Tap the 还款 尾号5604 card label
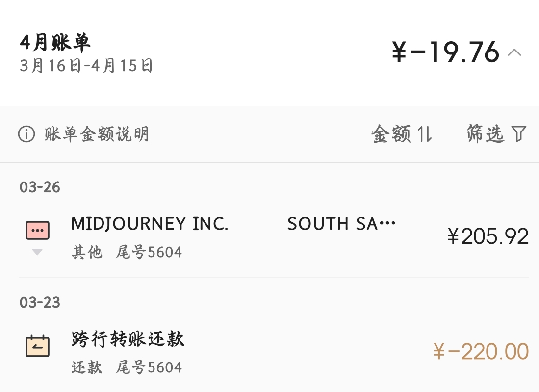This screenshot has width=539, height=392. pos(127,367)
